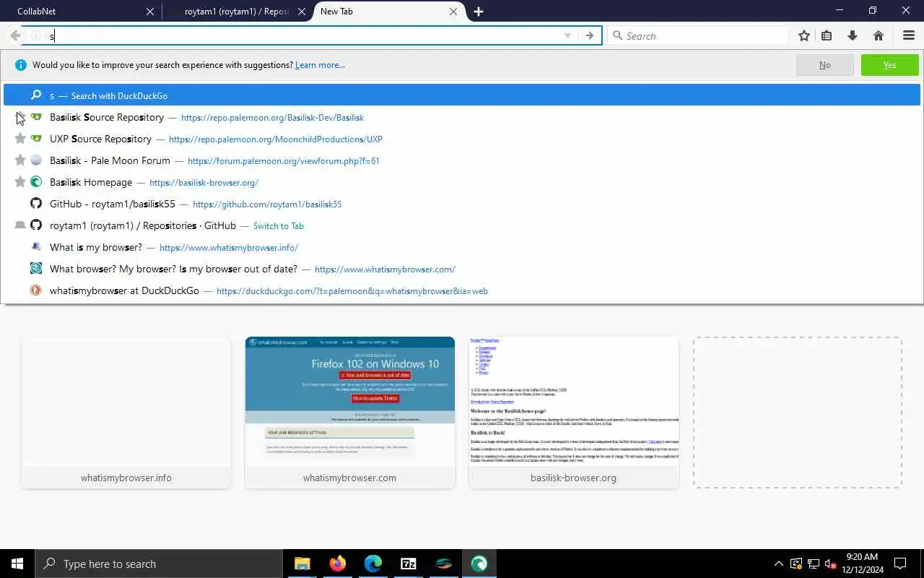This screenshot has width=924, height=578.
Task: Click the Type here to search taskbar box
Action: click(x=159, y=564)
